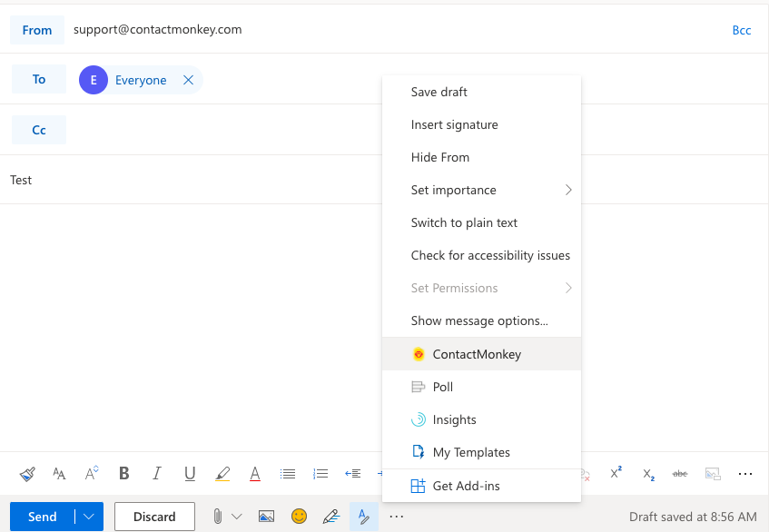The height and width of the screenshot is (532, 769).
Task: Expand the attachment options chevron
Action: tap(236, 517)
